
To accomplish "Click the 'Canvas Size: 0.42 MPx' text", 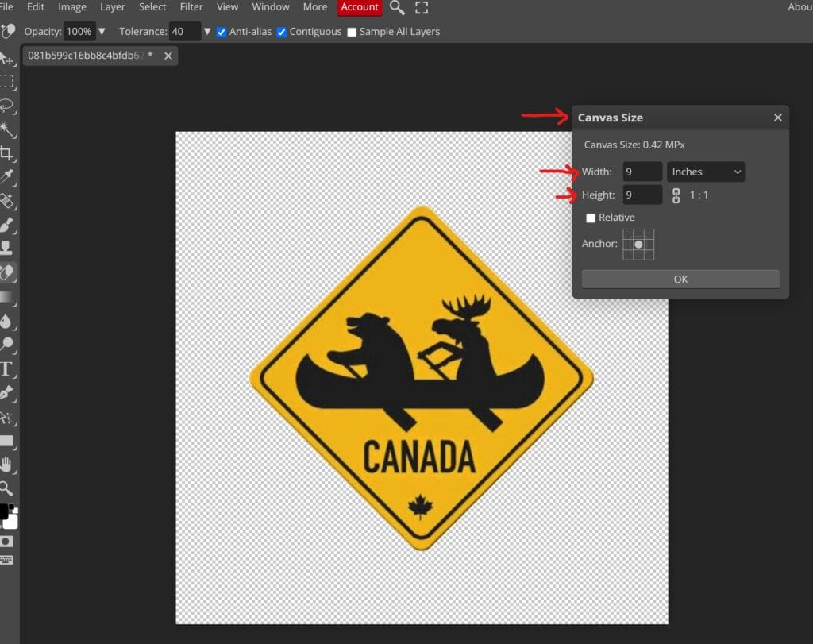I will coord(634,145).
